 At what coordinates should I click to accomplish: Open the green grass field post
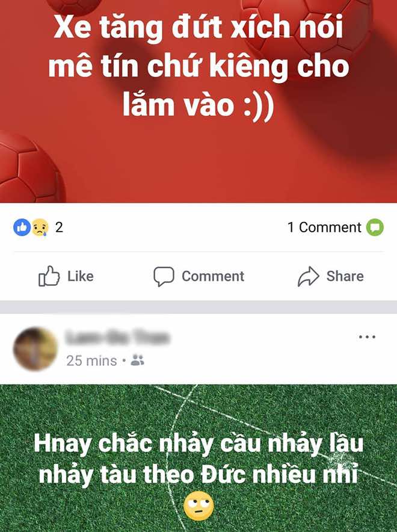point(198,458)
